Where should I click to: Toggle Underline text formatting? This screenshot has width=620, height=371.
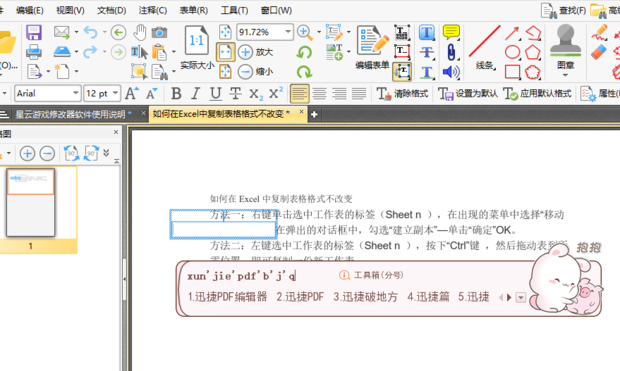[215, 94]
